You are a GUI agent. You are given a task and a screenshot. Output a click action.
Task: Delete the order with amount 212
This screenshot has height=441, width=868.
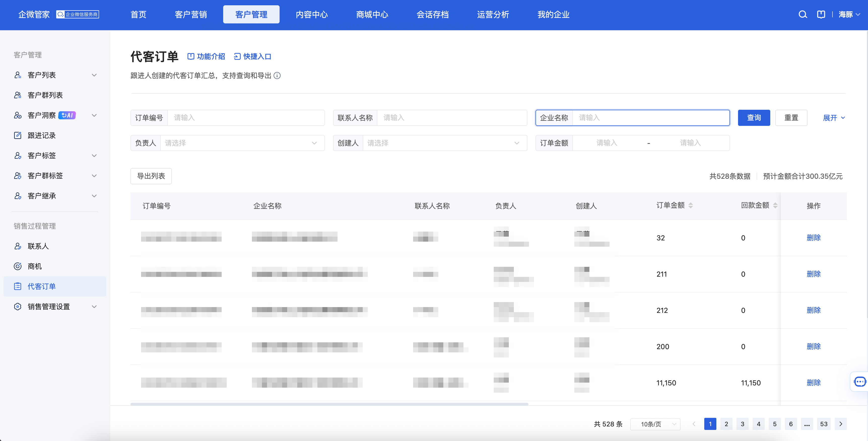coord(813,310)
